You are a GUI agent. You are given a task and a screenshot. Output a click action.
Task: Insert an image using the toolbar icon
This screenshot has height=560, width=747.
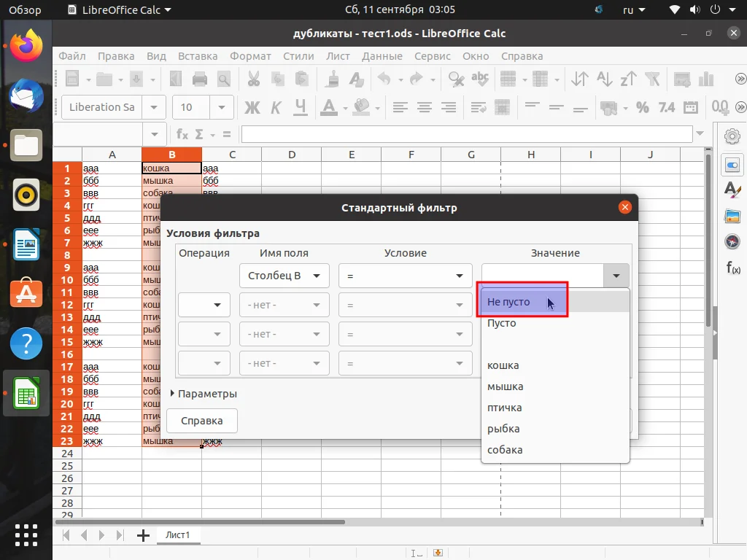pos(681,78)
